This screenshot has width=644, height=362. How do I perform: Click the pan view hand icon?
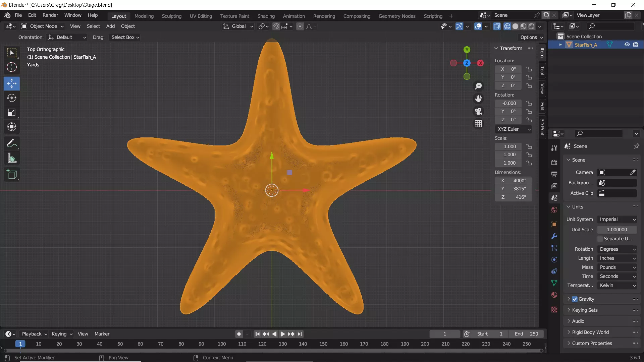tap(478, 99)
